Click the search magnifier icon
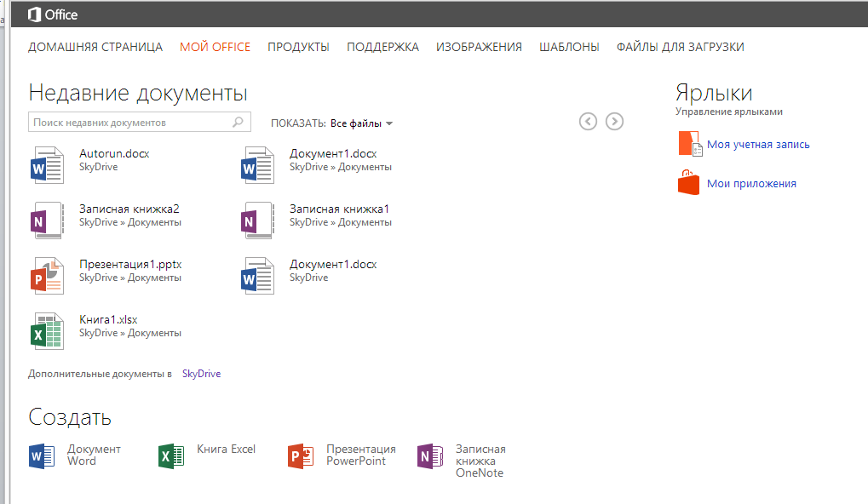Viewport: 868px width, 504px height. tap(239, 123)
